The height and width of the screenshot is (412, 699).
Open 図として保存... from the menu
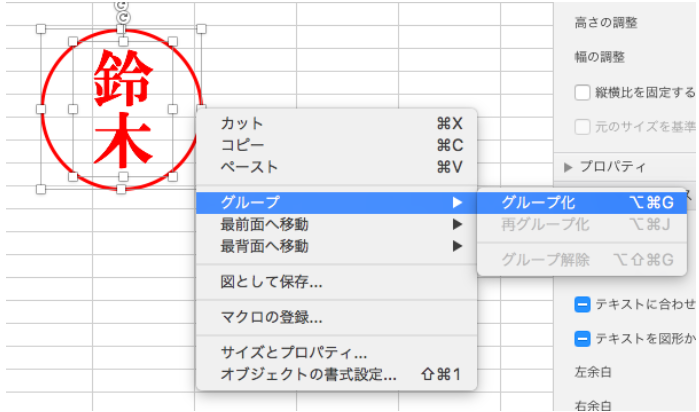271,282
